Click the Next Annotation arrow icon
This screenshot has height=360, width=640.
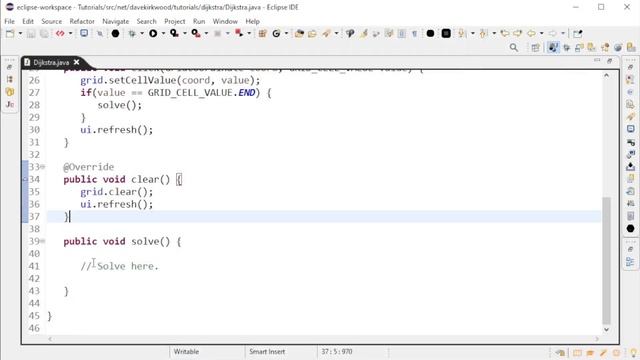(x=462, y=33)
